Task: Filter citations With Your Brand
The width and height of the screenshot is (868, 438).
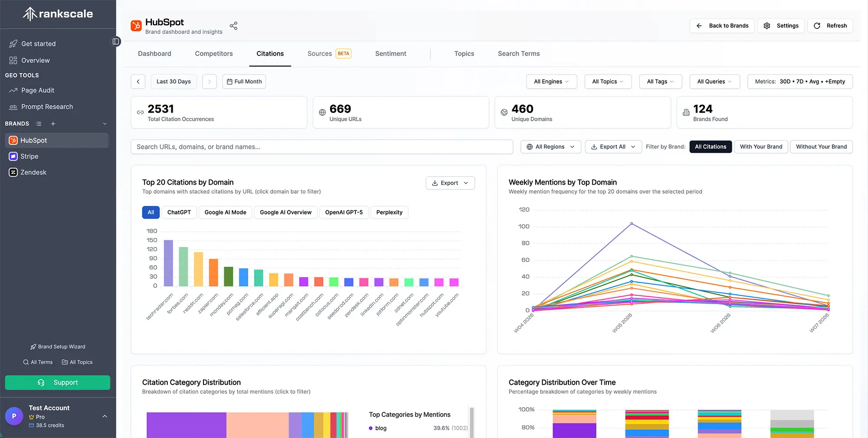Action: pyautogui.click(x=761, y=147)
